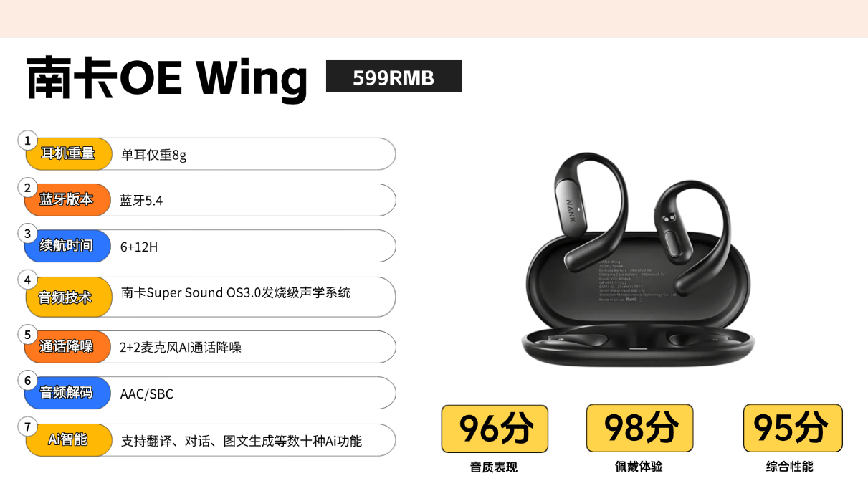Click the blue 音频解码 label
The height and width of the screenshot is (486, 868).
[x=67, y=393]
